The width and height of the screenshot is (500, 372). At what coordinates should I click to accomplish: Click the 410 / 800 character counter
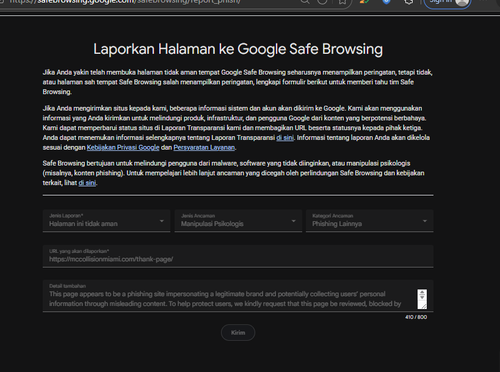point(416,317)
